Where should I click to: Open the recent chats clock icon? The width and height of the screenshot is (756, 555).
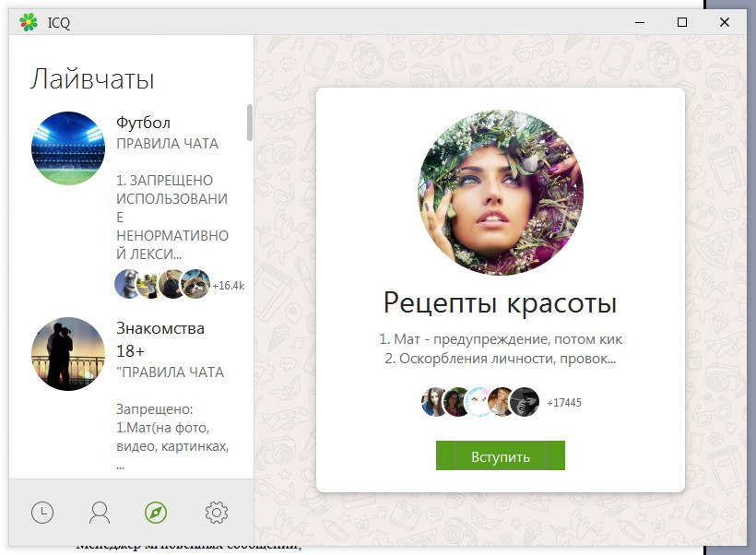click(x=42, y=513)
